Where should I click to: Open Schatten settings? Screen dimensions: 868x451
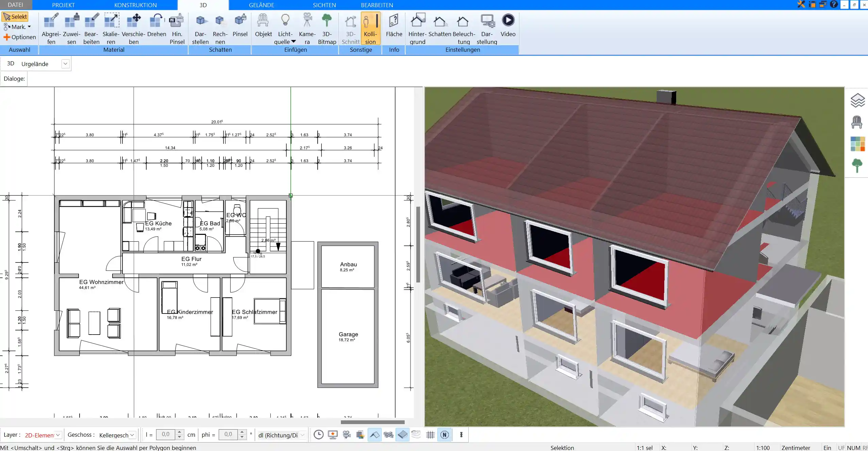439,26
